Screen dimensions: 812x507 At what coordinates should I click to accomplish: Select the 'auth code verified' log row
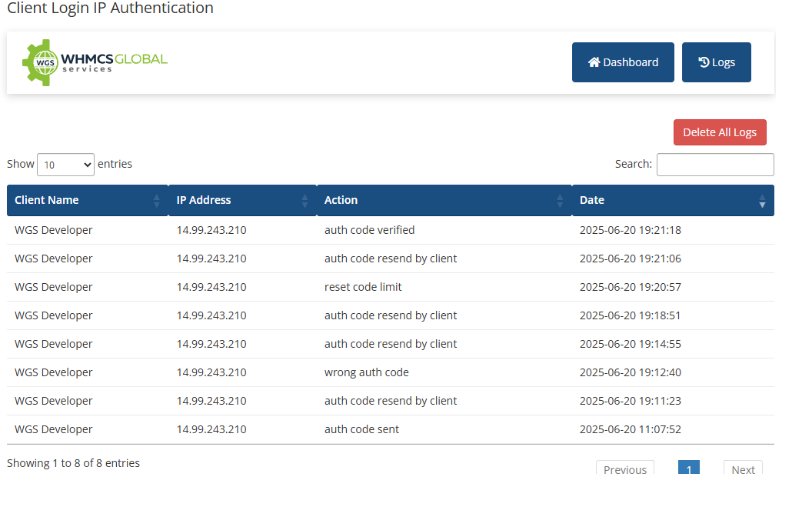(x=369, y=230)
